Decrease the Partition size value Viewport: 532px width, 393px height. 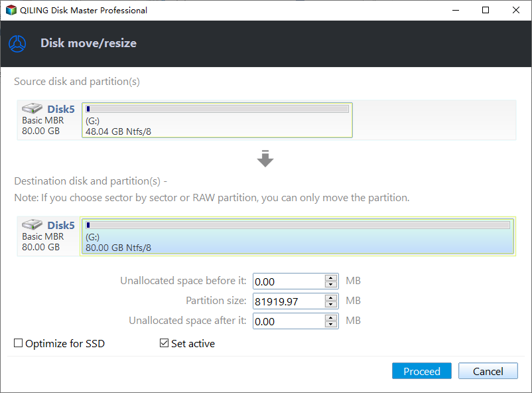coord(330,304)
